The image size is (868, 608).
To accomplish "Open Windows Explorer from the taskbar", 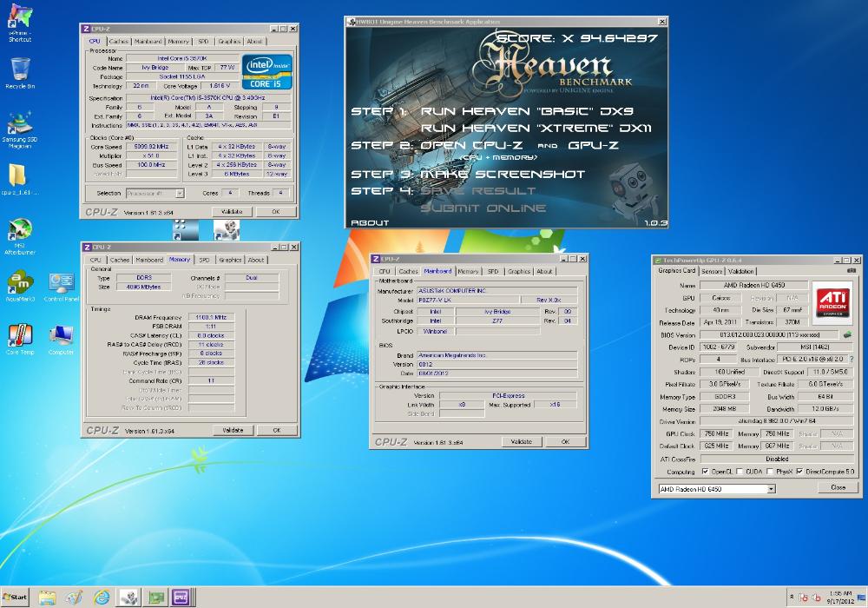I will 47,598.
